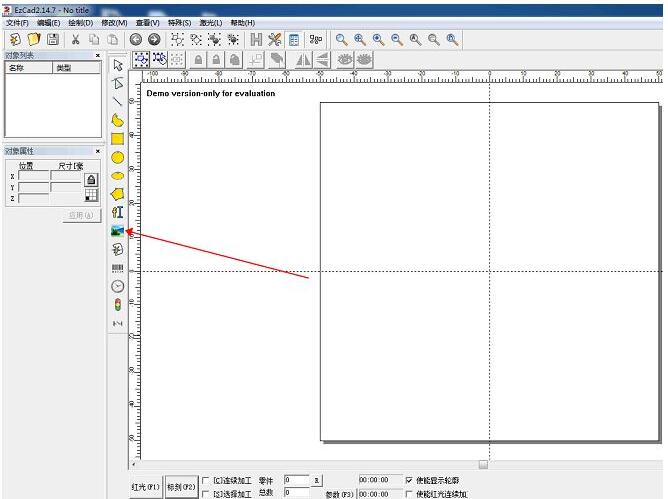Click the Cut scissors icon
This screenshot has height=499, width=668.
click(x=75, y=39)
